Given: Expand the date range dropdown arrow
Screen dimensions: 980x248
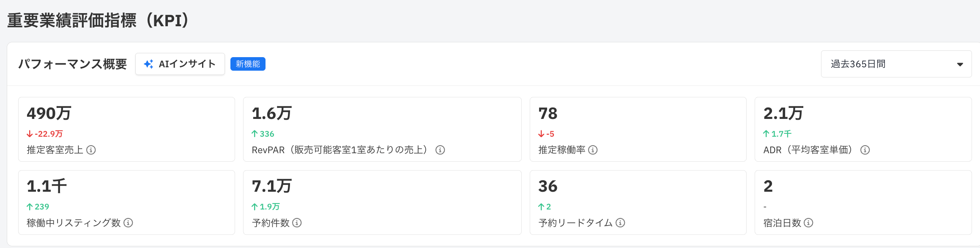Looking at the screenshot, I should (x=960, y=64).
